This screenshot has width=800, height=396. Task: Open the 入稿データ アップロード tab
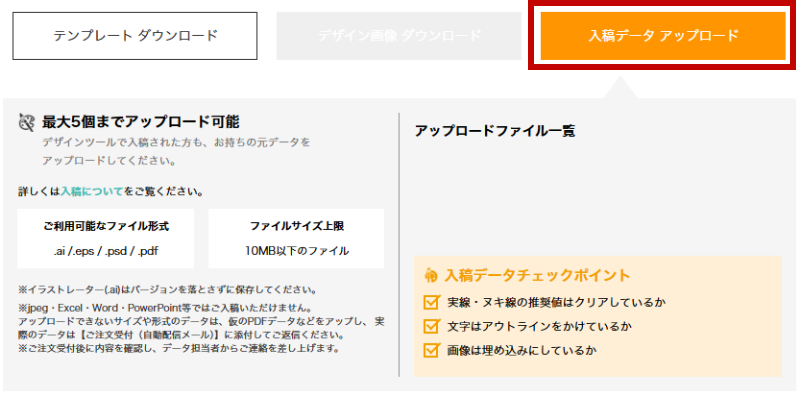(663, 36)
